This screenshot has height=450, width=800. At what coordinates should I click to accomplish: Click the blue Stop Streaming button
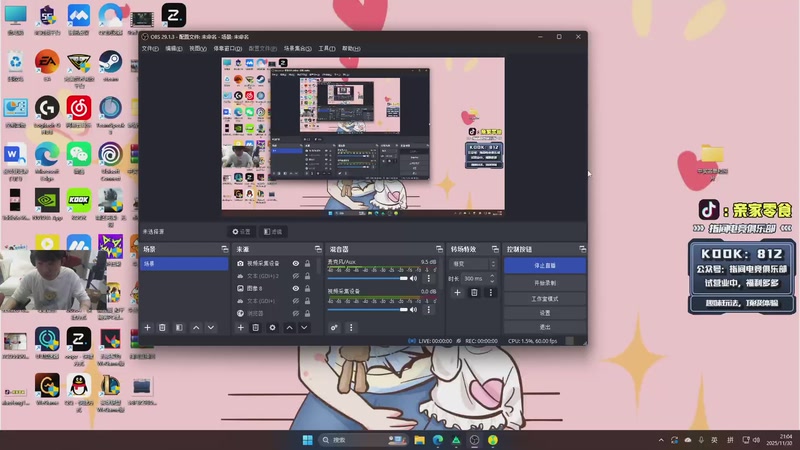[545, 265]
